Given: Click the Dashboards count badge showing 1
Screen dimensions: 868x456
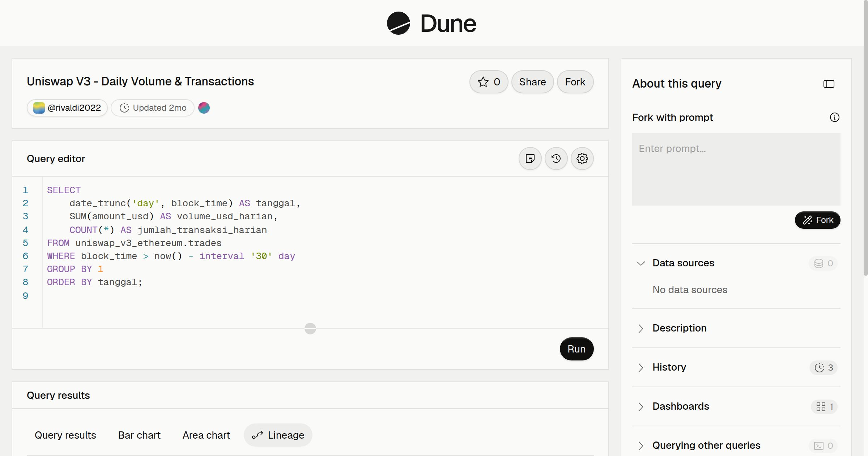Looking at the screenshot, I should 824,406.
